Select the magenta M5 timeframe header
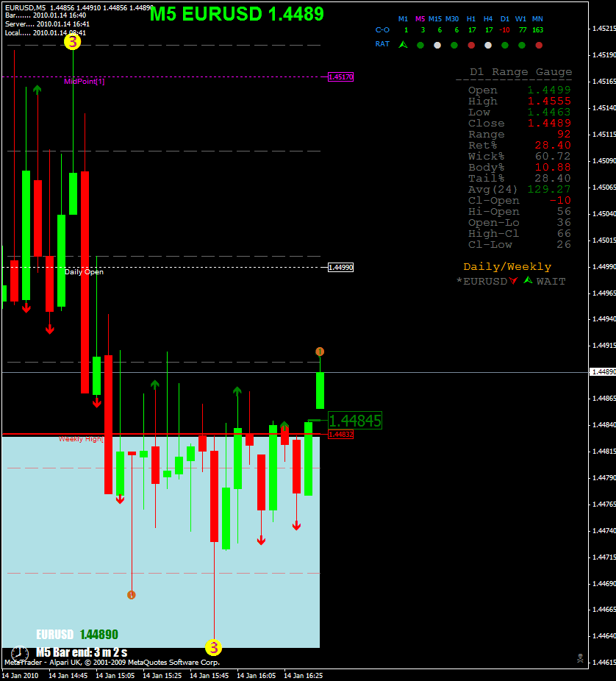The width and height of the screenshot is (616, 681). coord(420,19)
